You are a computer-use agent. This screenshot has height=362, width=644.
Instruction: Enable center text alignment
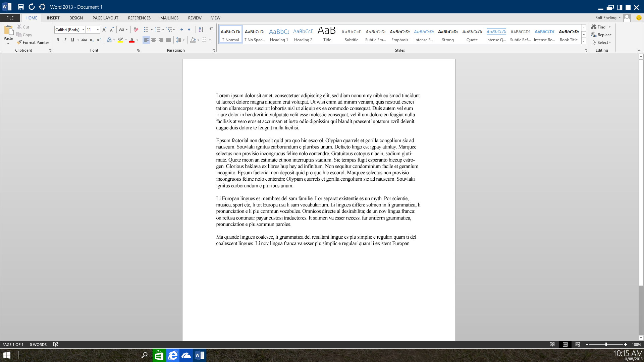tap(154, 40)
